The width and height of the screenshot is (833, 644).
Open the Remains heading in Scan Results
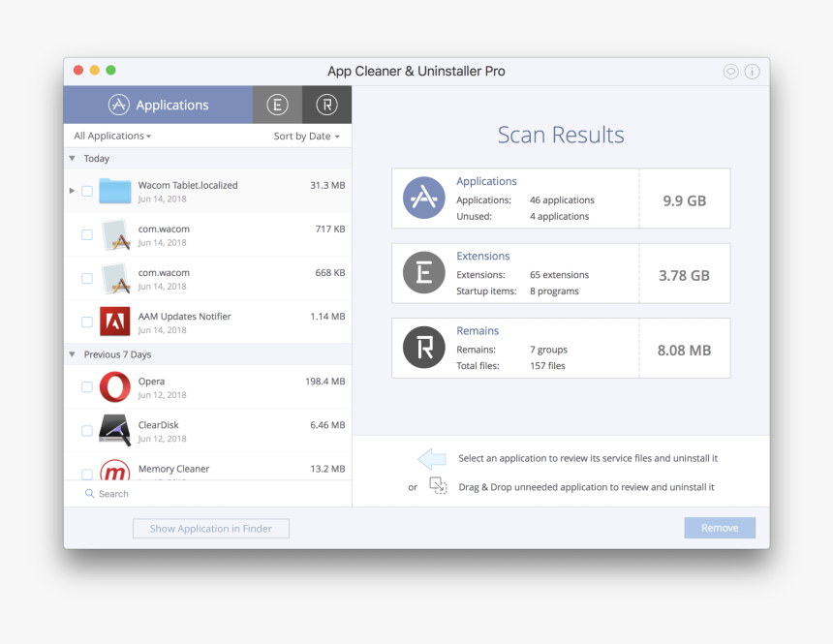[x=478, y=331]
